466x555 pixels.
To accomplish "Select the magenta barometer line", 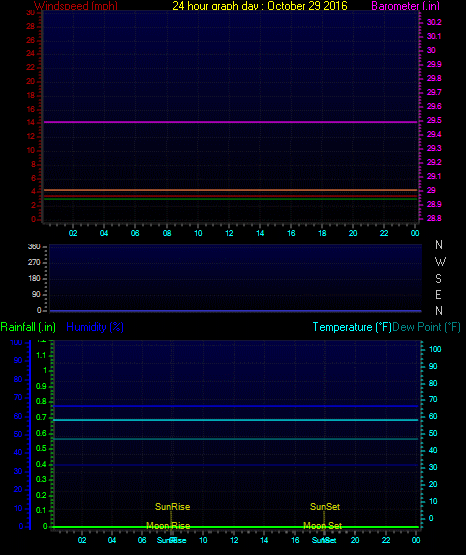I will tap(230, 122).
